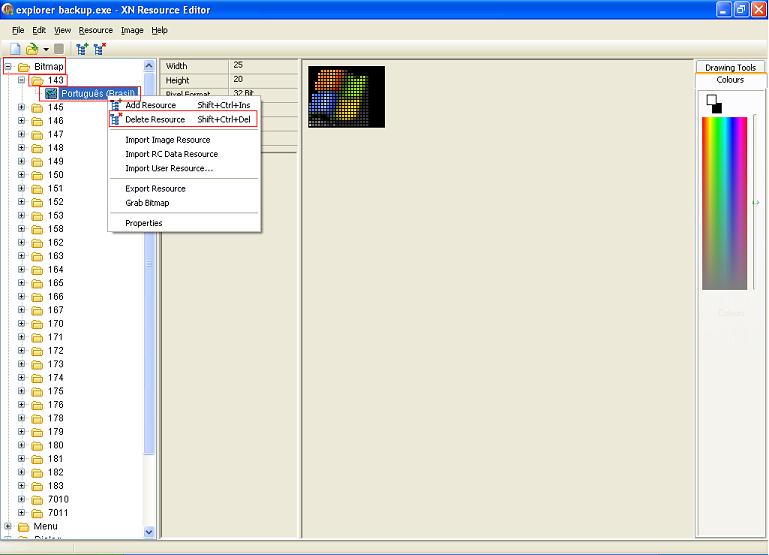
Task: Choose Export Resource
Action: click(184, 189)
